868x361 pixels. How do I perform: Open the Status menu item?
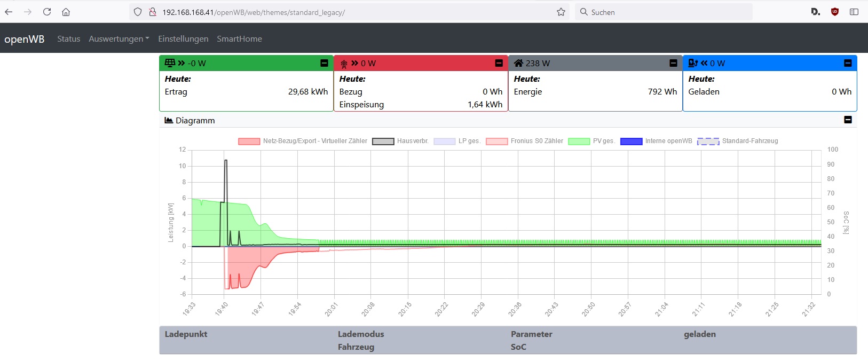coord(69,38)
